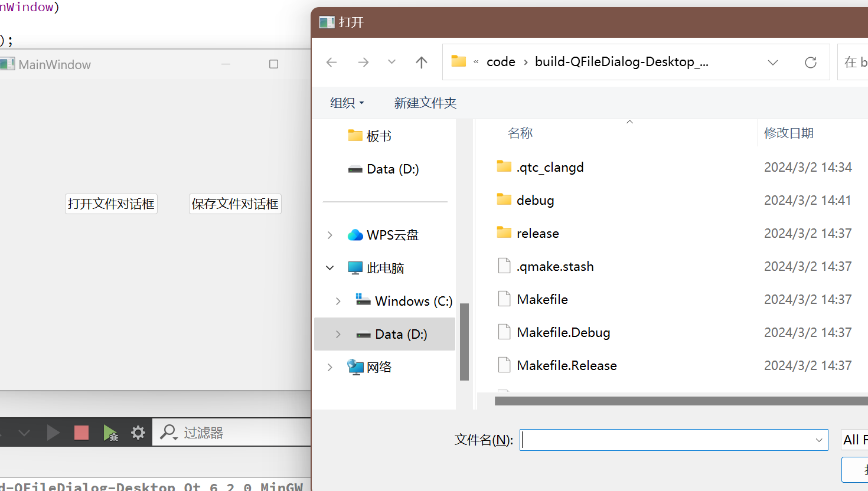Select the Makefile.Release file
This screenshot has width=868, height=491.
pos(567,365)
